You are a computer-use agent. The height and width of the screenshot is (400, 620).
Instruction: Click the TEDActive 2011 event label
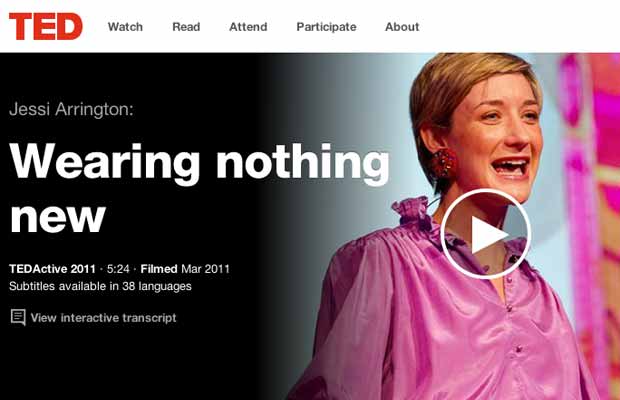[x=53, y=269]
